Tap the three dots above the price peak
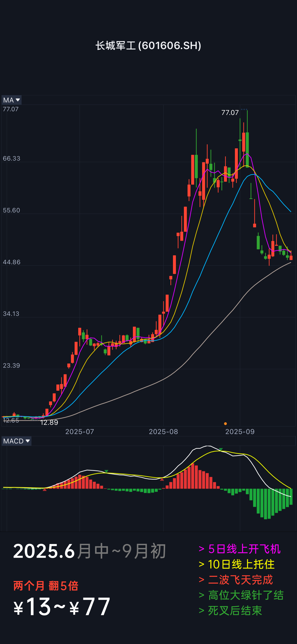The width and height of the screenshot is (297, 644). (x=244, y=109)
